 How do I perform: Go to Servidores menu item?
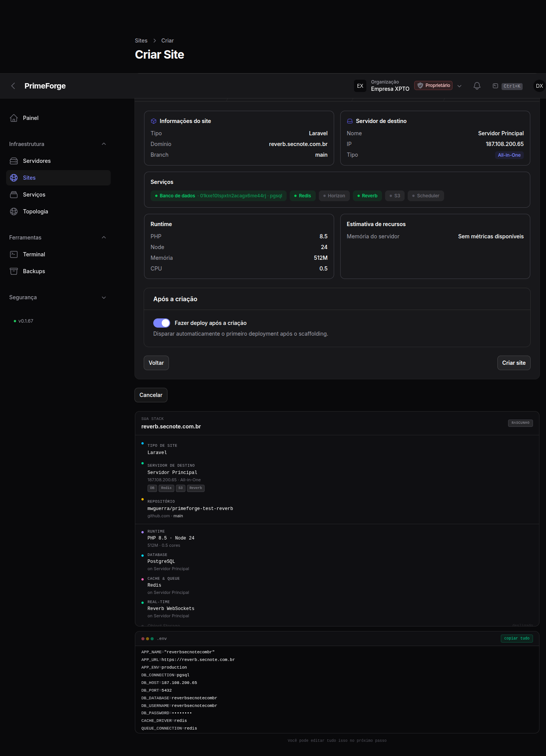click(58, 161)
